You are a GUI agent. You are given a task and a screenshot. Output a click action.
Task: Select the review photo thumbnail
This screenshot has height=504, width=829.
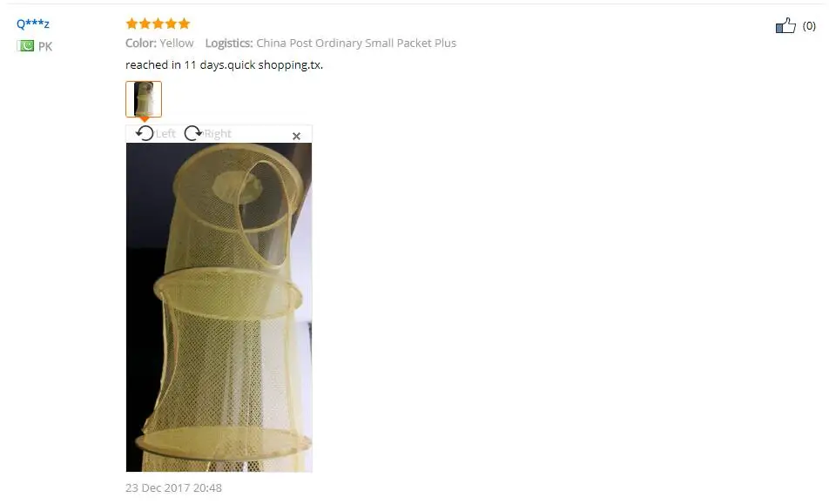144,98
